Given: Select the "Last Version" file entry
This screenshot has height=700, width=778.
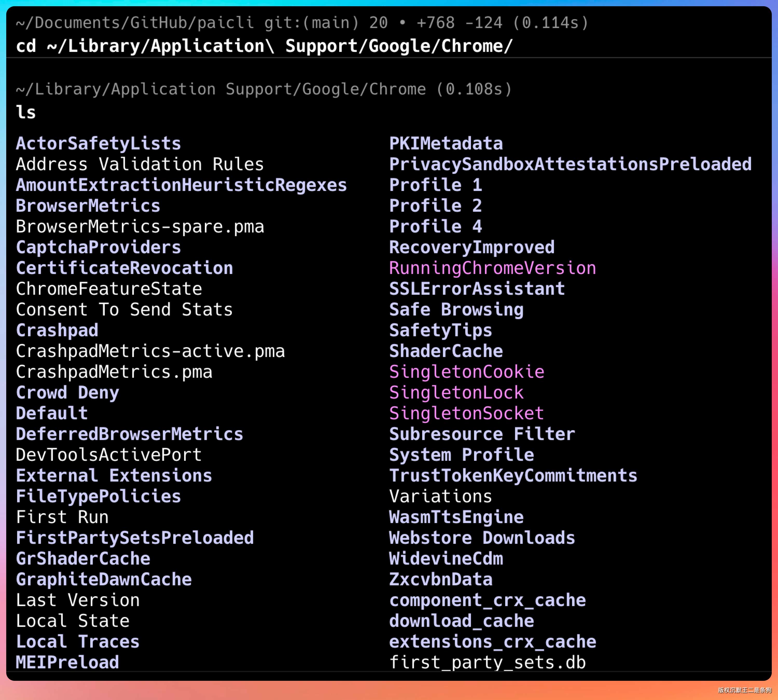Looking at the screenshot, I should 78,600.
